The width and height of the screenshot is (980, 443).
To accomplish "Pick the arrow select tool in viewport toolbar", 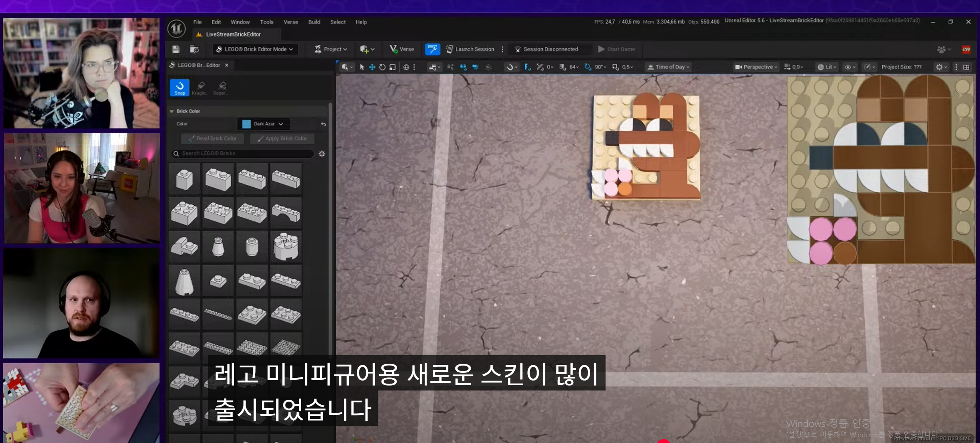I will 362,67.
